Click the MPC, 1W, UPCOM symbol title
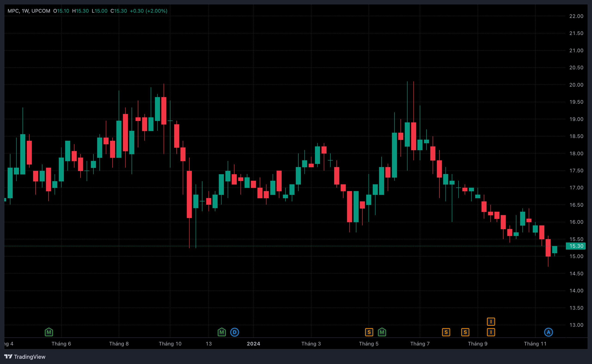 [29, 11]
